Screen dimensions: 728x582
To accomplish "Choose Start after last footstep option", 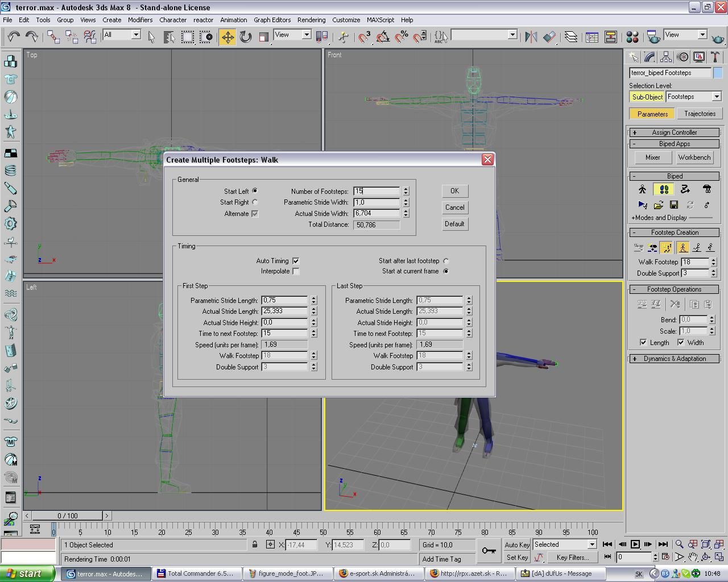I will point(446,261).
